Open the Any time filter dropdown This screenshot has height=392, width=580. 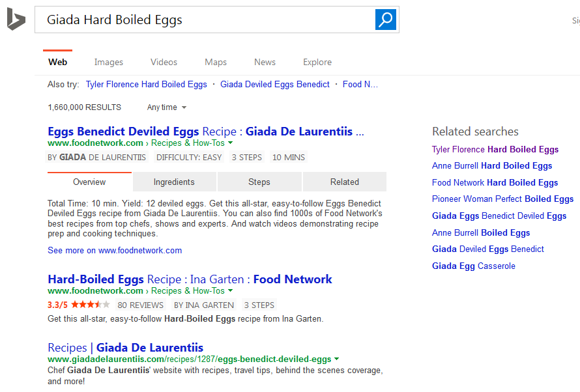click(167, 107)
